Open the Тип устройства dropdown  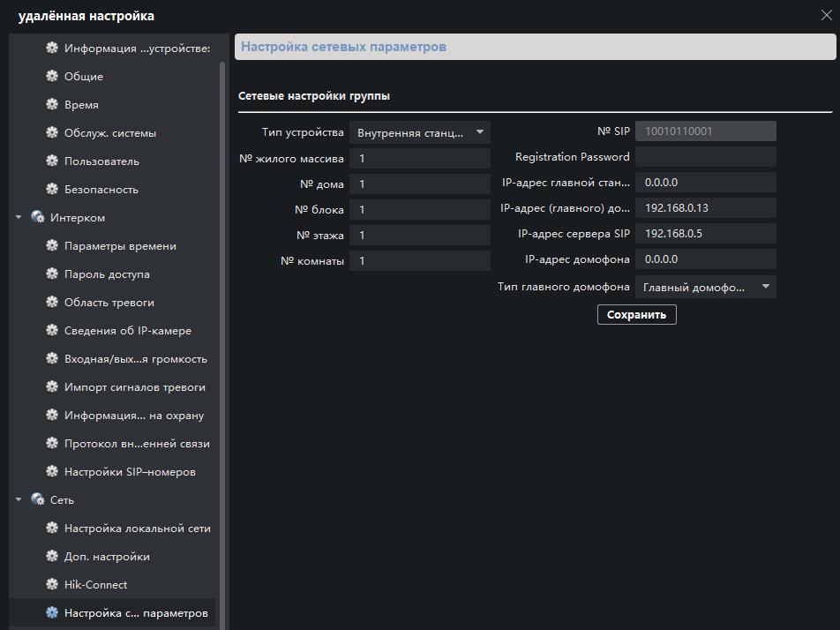click(419, 132)
